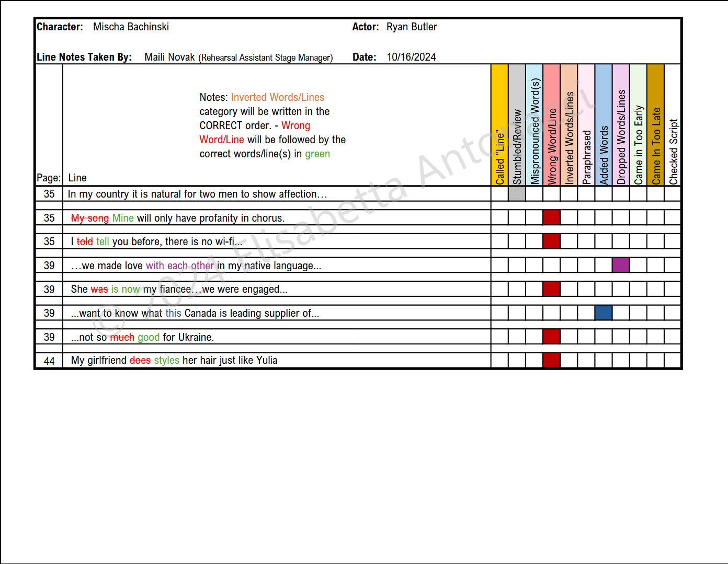
Task: Click the Added Words column header
Action: pos(604,125)
